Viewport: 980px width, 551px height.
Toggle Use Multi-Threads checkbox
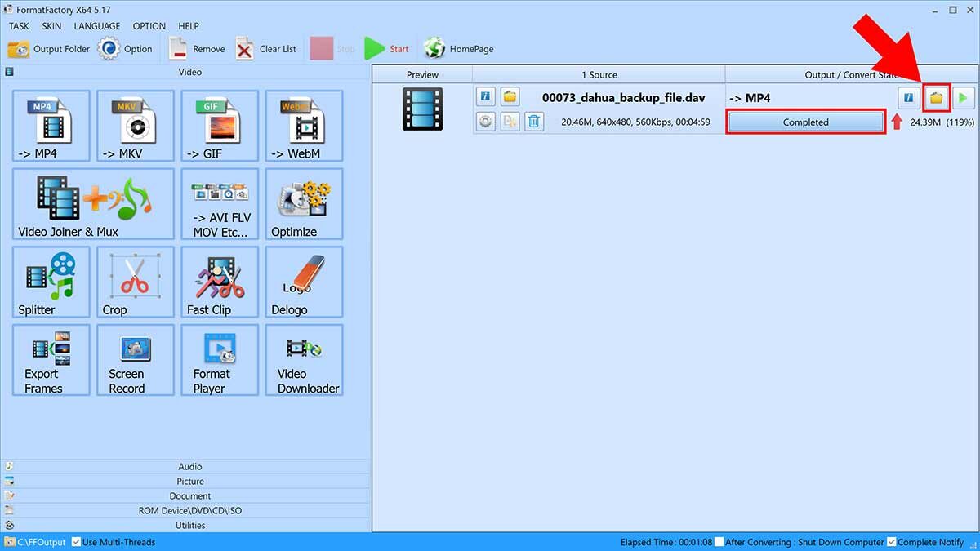(x=77, y=542)
